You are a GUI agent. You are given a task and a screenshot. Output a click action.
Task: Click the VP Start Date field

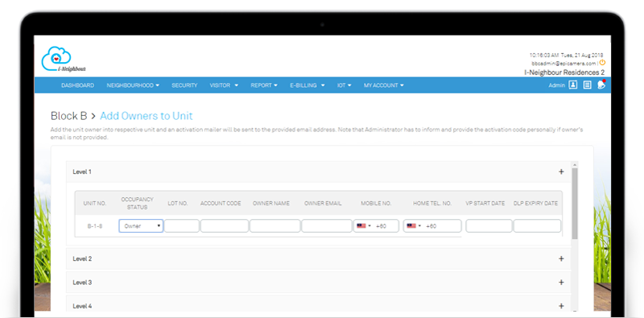coord(489,226)
